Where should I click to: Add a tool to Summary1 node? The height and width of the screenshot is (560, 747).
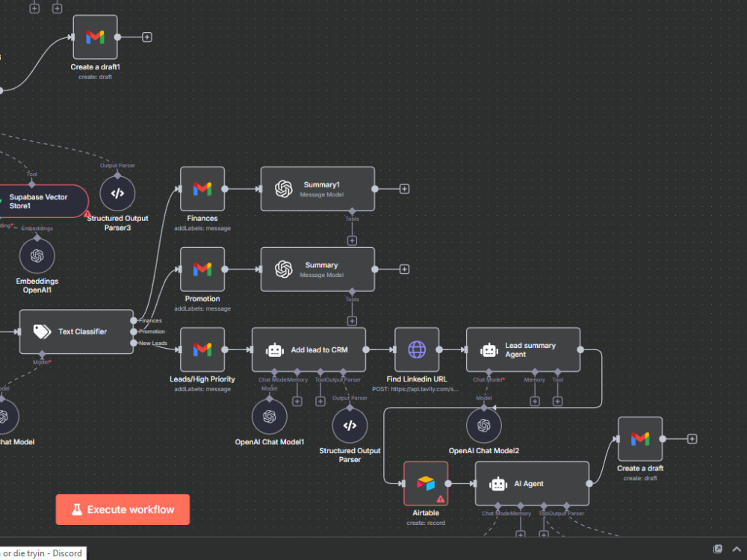tap(352, 240)
